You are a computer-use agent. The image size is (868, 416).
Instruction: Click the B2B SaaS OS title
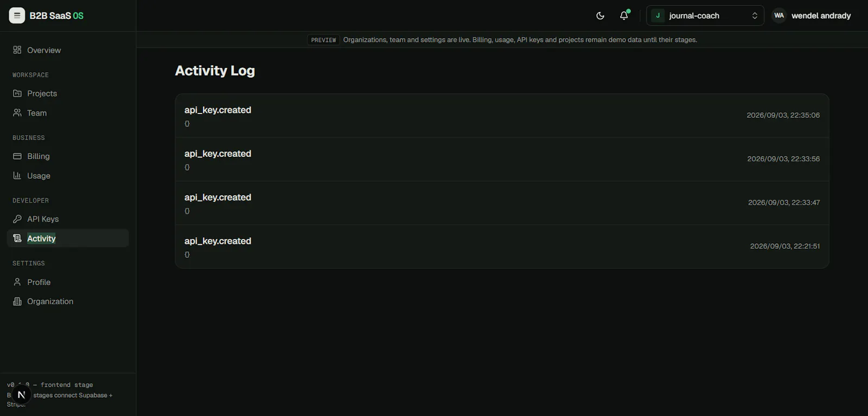[x=56, y=16]
